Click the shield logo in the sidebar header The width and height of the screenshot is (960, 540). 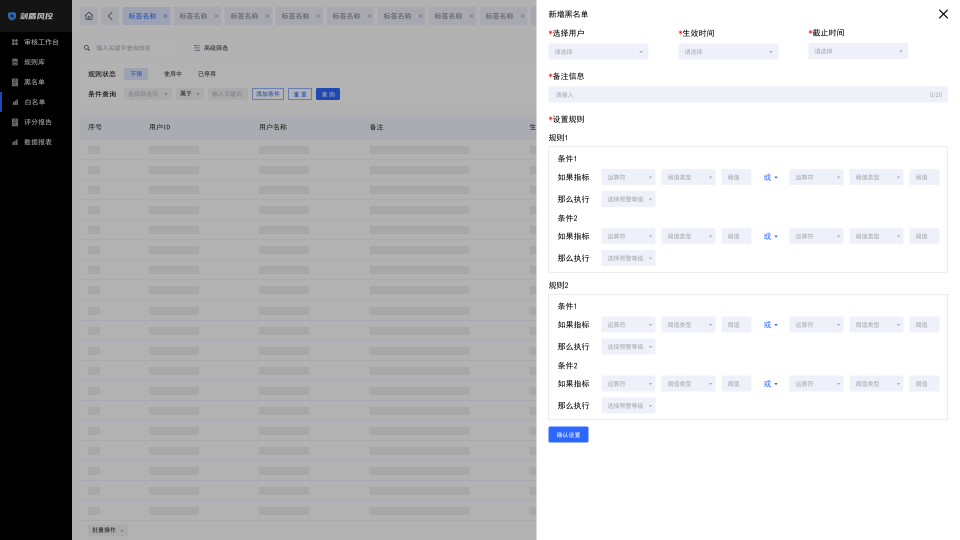(x=12, y=16)
